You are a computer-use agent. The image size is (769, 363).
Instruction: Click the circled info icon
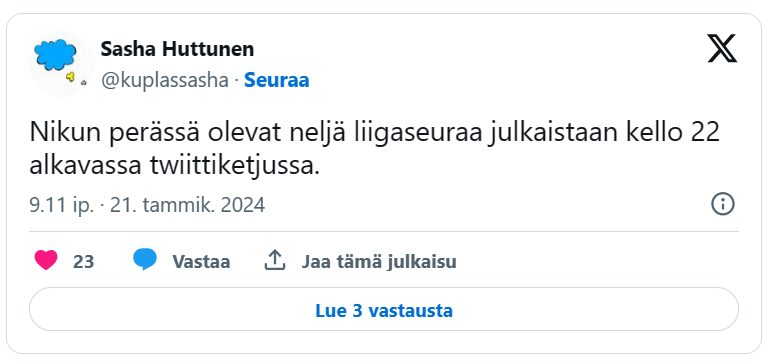[723, 204]
